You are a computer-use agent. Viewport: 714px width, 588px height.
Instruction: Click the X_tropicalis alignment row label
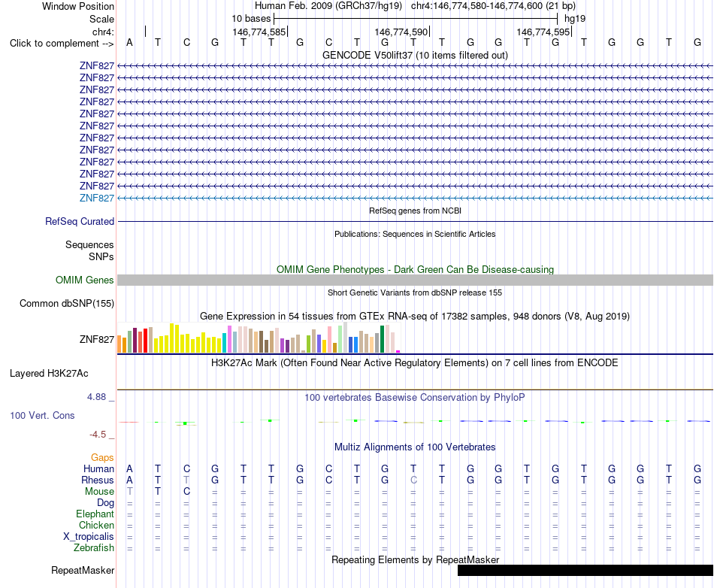89,537
